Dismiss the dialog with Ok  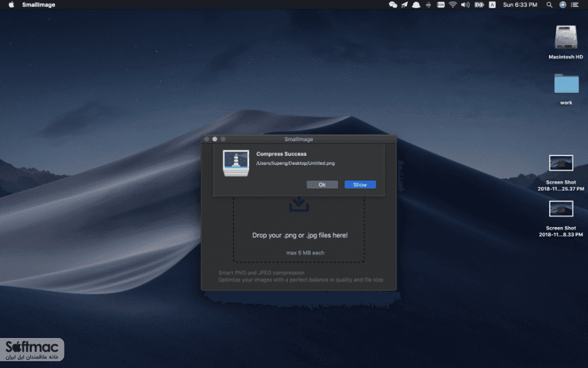[322, 185]
